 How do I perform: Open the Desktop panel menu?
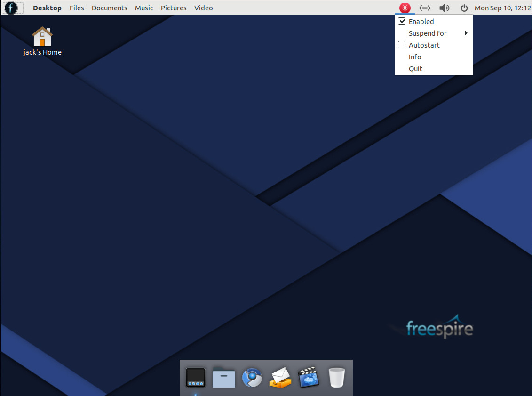(x=47, y=8)
